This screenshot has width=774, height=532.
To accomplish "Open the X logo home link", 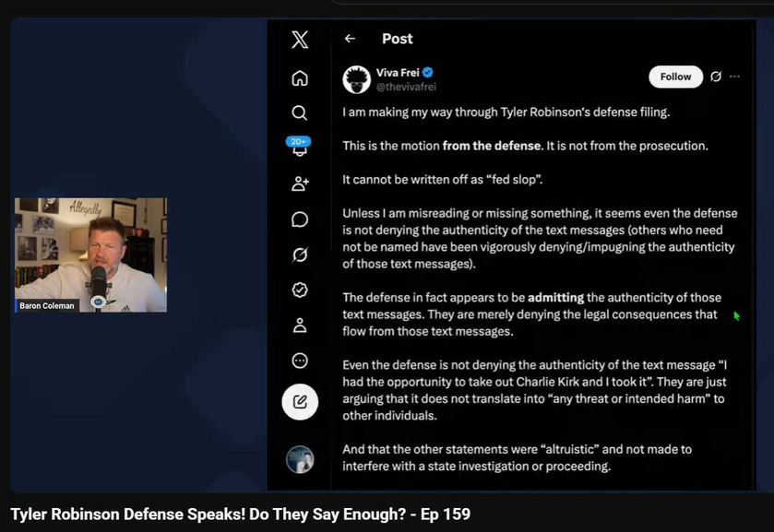I will (x=300, y=40).
